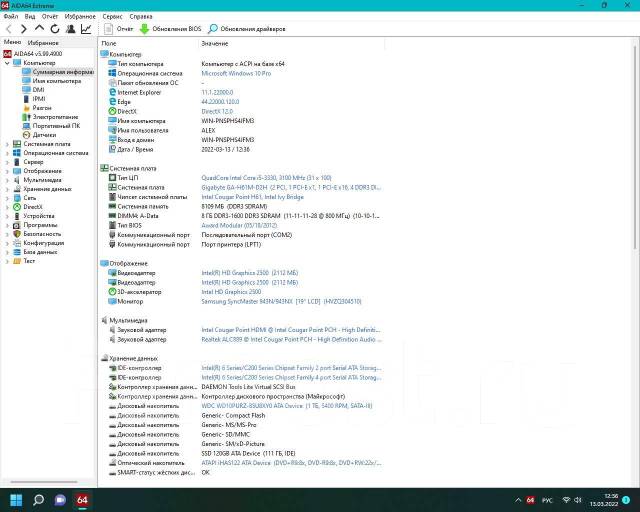
Task: Open the Справка menu
Action: coord(141,16)
